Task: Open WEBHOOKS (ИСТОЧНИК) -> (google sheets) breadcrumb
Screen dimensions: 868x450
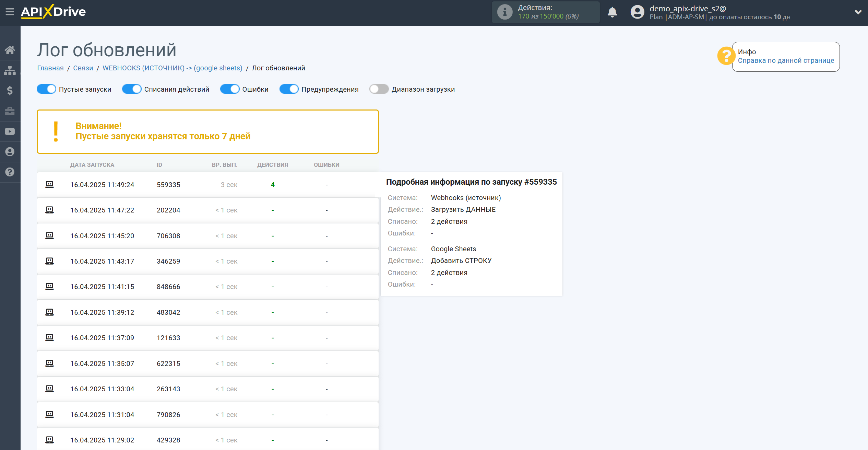Action: coord(173,68)
